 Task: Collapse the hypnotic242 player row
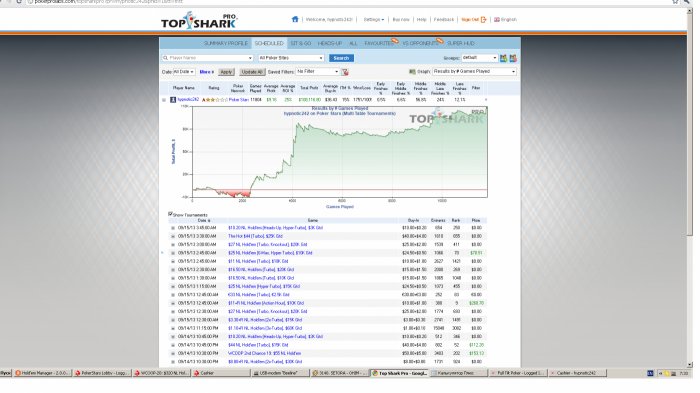pyautogui.click(x=164, y=100)
